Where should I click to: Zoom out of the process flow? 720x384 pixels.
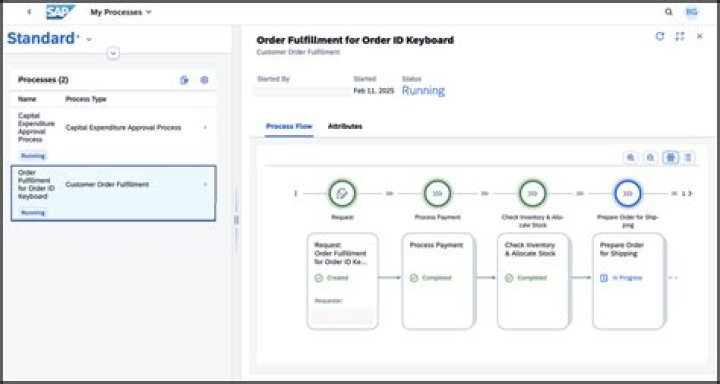coord(651,158)
